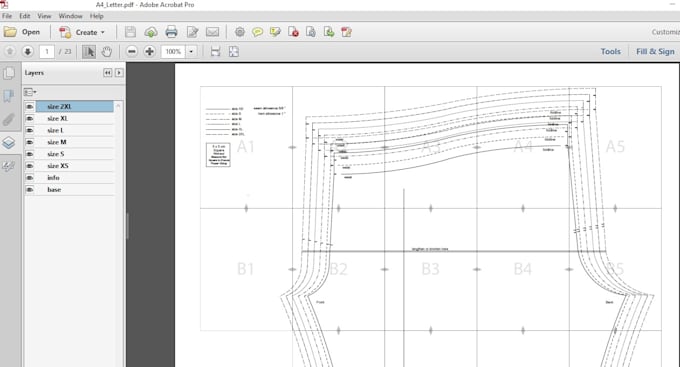Toggle visibility of size M layer
This screenshot has width=680, height=367.
coord(29,142)
